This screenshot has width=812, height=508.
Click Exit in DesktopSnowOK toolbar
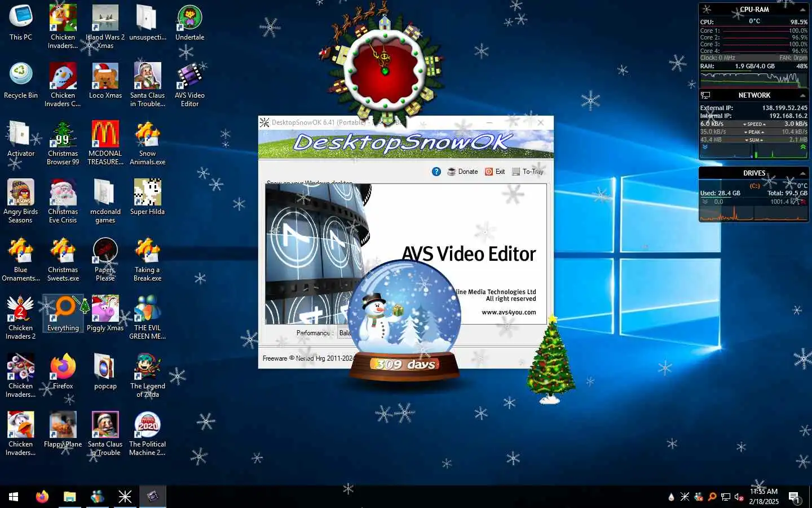(x=495, y=172)
